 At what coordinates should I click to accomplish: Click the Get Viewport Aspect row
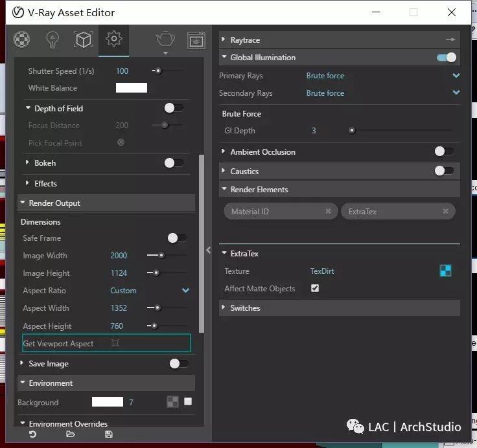106,343
